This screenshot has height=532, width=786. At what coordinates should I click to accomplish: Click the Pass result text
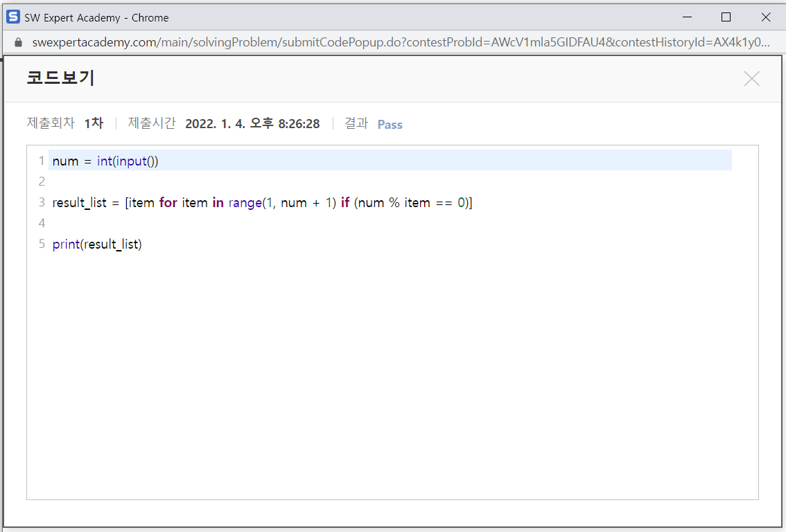pyautogui.click(x=390, y=124)
